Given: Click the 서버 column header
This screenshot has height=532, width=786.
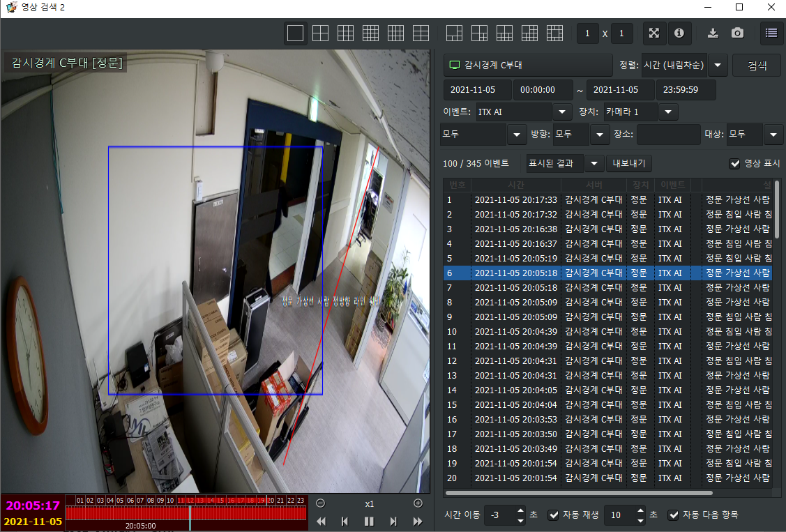Looking at the screenshot, I should coord(594,185).
